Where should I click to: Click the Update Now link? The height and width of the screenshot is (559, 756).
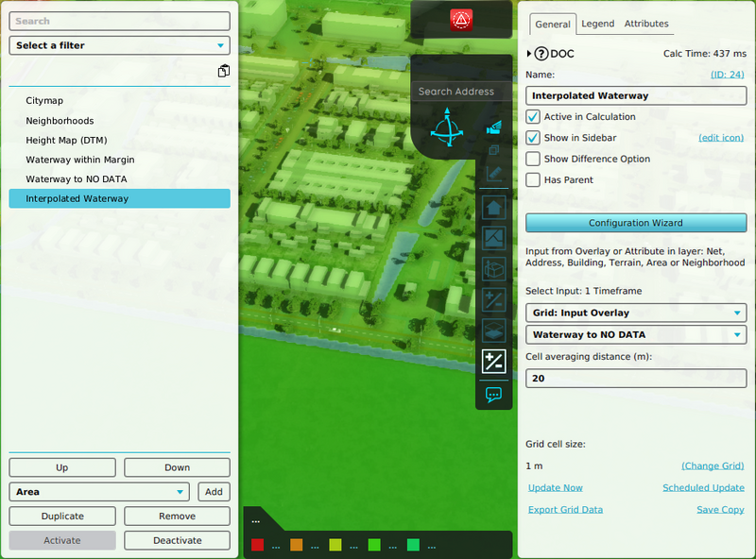(x=555, y=487)
